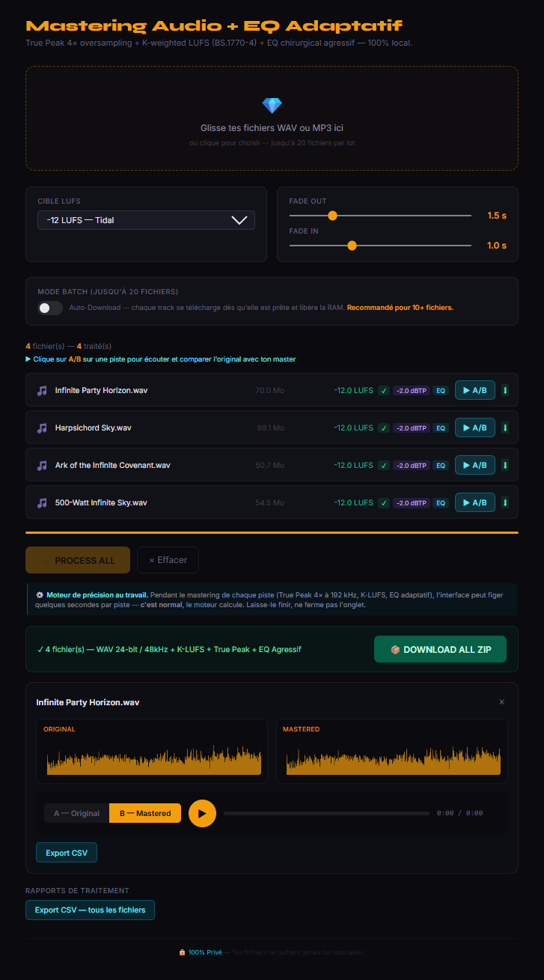Click the 50.7 Mo file size
Viewport: 544px width, 980px height.
tap(269, 465)
